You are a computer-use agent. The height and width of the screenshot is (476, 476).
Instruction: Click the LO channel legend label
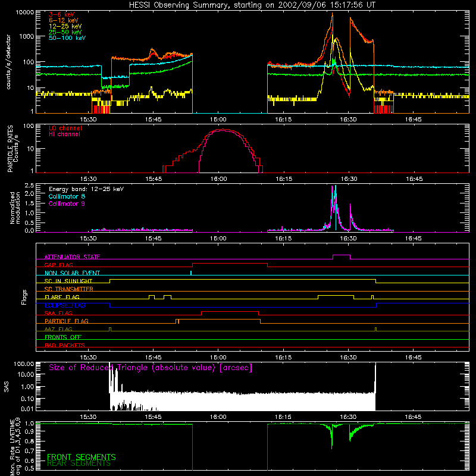(x=65, y=128)
